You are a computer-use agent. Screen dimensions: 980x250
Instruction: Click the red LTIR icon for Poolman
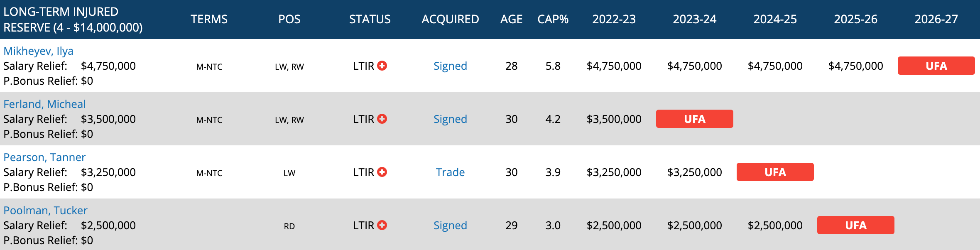(x=382, y=225)
